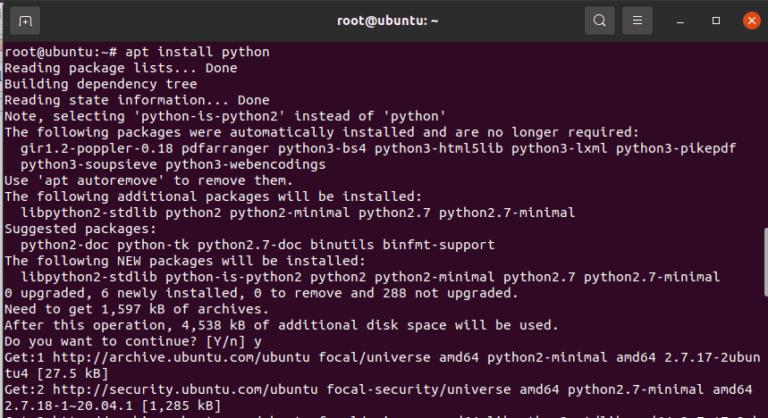This screenshot has height=418, width=768.
Task: Minimize the terminal window
Action: click(x=681, y=20)
